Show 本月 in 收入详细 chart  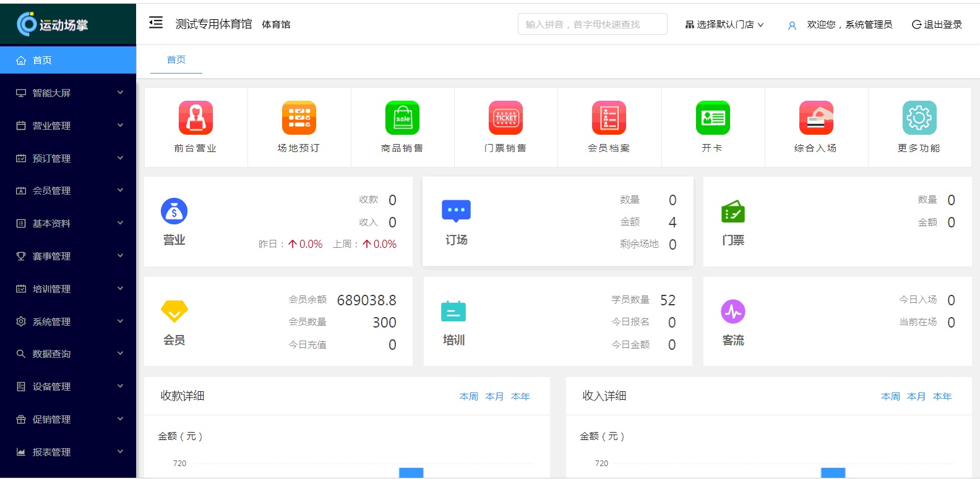[x=916, y=396]
